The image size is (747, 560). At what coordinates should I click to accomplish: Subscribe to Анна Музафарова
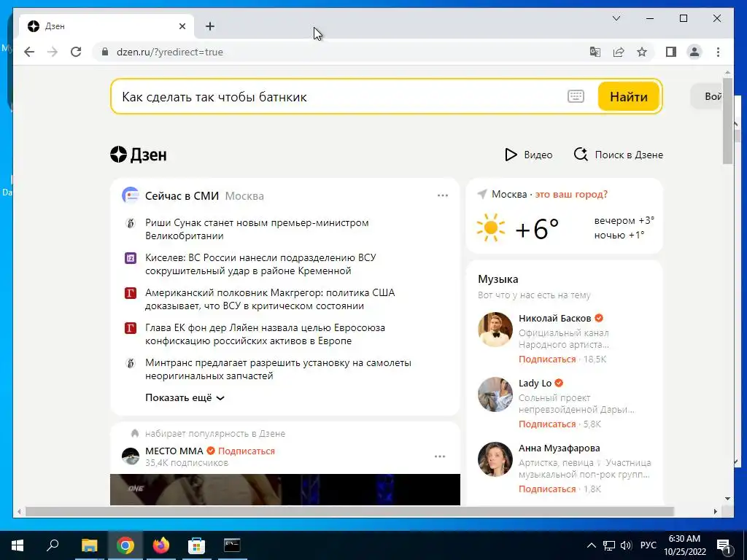pos(547,489)
